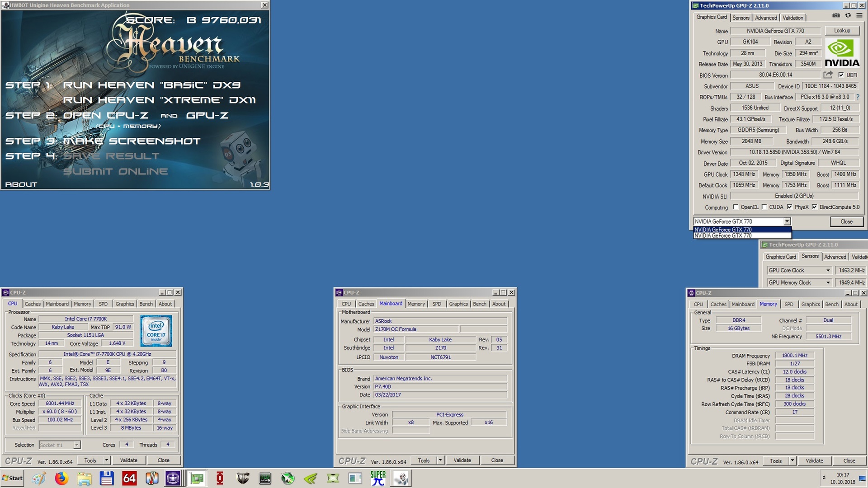Select the highlighted first GTX 770 list entry
This screenshot has width=868, height=488.
(742, 230)
